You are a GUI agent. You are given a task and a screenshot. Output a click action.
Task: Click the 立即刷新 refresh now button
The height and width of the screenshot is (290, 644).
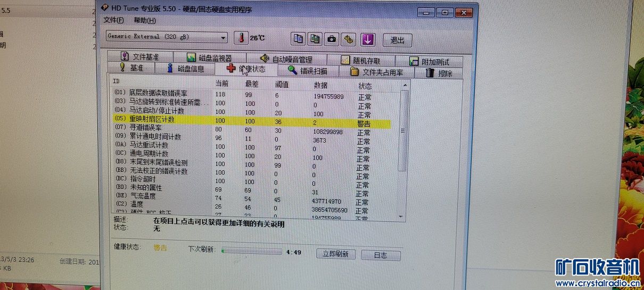tap(335, 254)
